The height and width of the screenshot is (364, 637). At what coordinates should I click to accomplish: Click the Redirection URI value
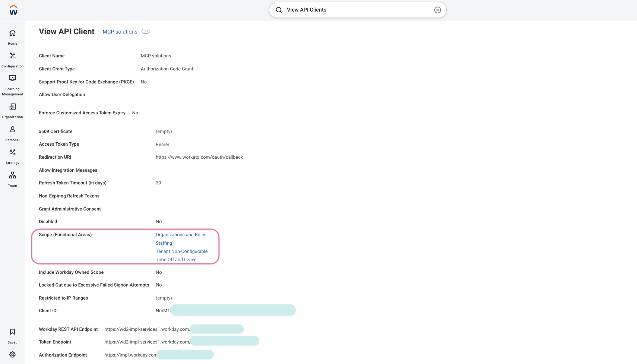[199, 157]
